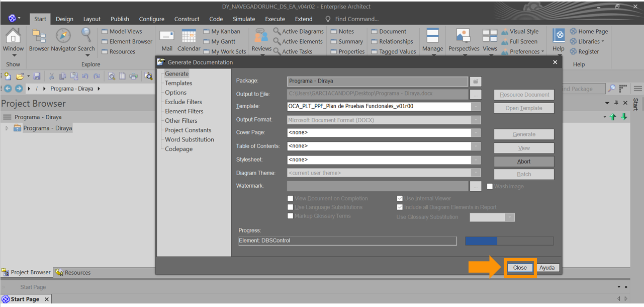The height and width of the screenshot is (307, 644).
Task: Open the Perspectives ribbon button
Action: point(464,40)
